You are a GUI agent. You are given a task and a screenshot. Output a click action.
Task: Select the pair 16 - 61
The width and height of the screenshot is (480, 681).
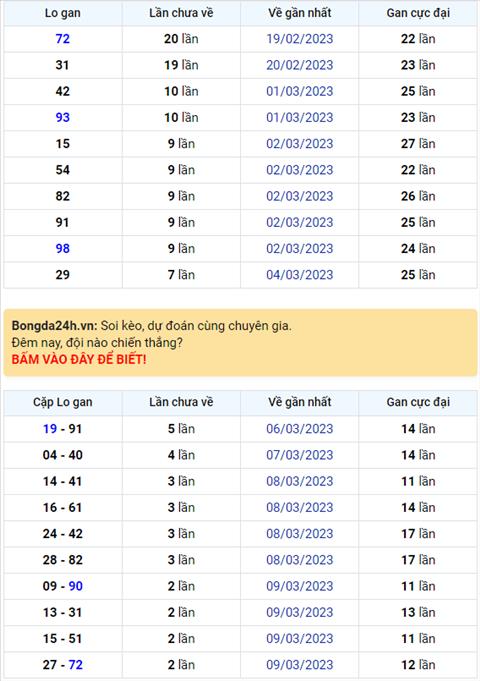pos(63,508)
